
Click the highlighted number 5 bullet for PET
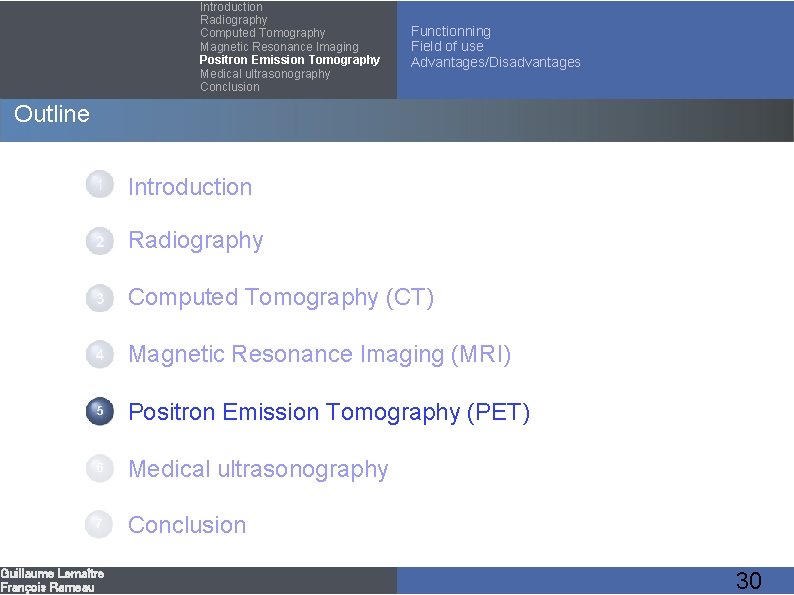click(x=99, y=411)
